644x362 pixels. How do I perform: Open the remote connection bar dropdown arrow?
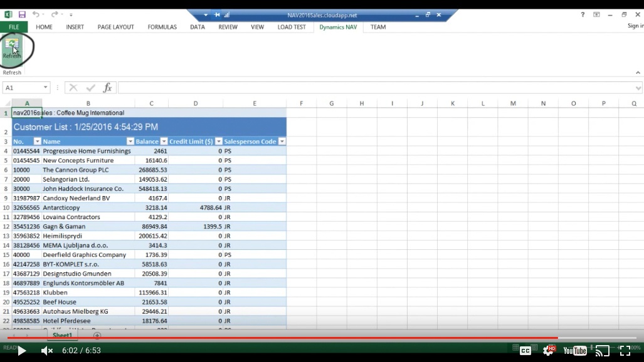(205, 15)
